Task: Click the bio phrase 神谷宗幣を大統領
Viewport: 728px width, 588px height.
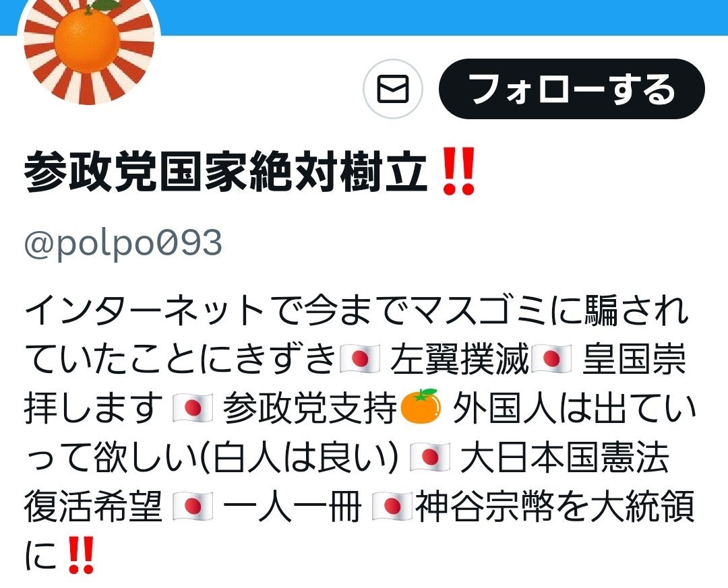Action: [x=555, y=507]
